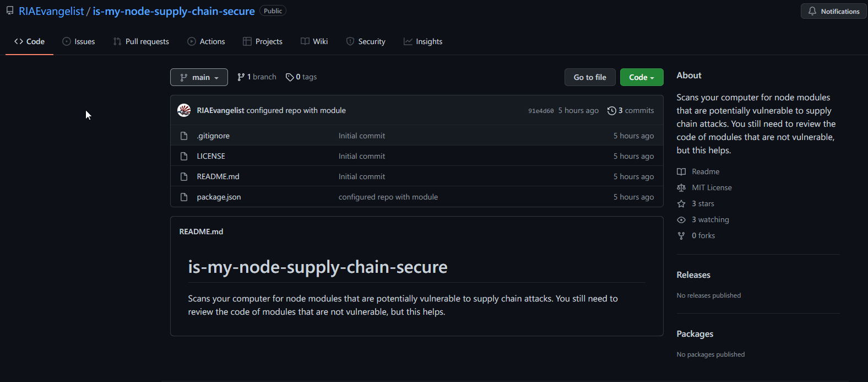Open the package.json file
The image size is (868, 382).
pyautogui.click(x=219, y=197)
